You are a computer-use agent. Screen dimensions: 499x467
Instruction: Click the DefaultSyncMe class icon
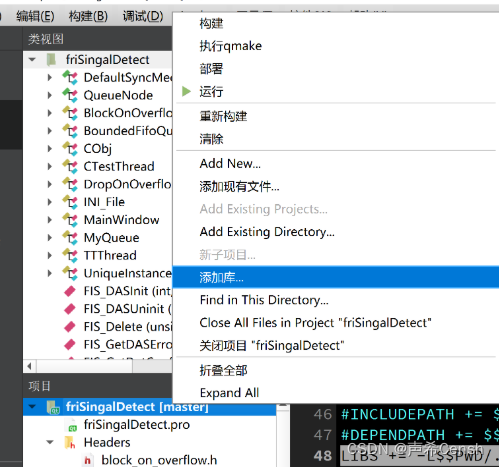70,77
